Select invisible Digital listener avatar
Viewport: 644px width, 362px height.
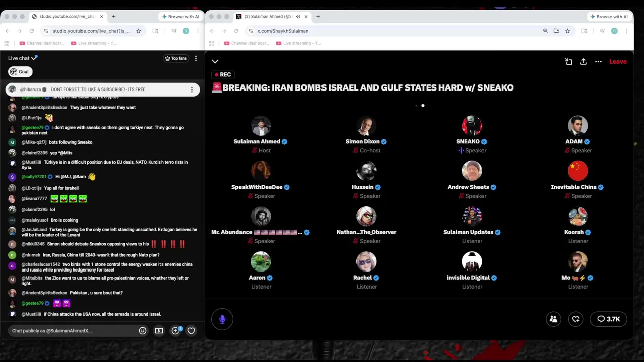pyautogui.click(x=472, y=261)
